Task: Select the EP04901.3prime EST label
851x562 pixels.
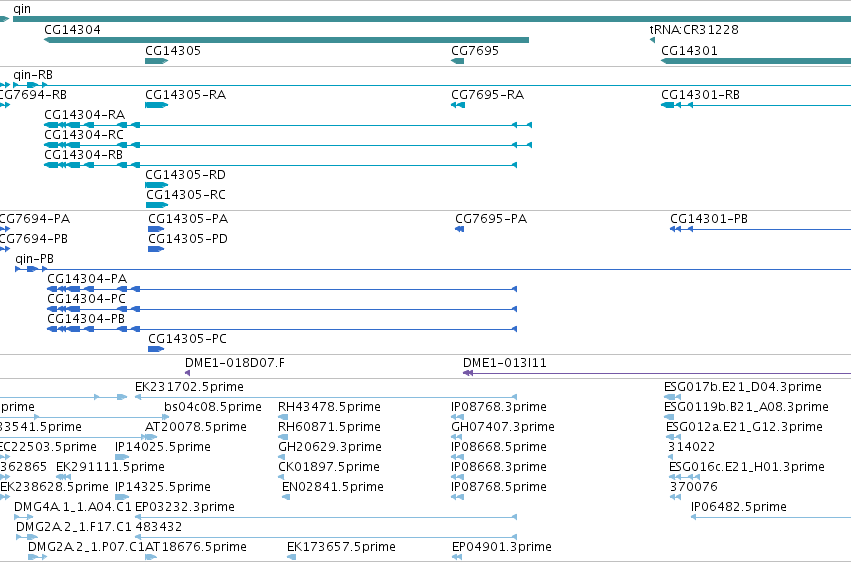Action: (x=502, y=547)
